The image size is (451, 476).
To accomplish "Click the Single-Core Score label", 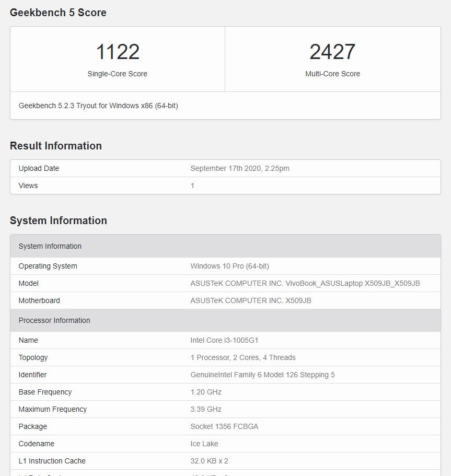I will pos(118,74).
